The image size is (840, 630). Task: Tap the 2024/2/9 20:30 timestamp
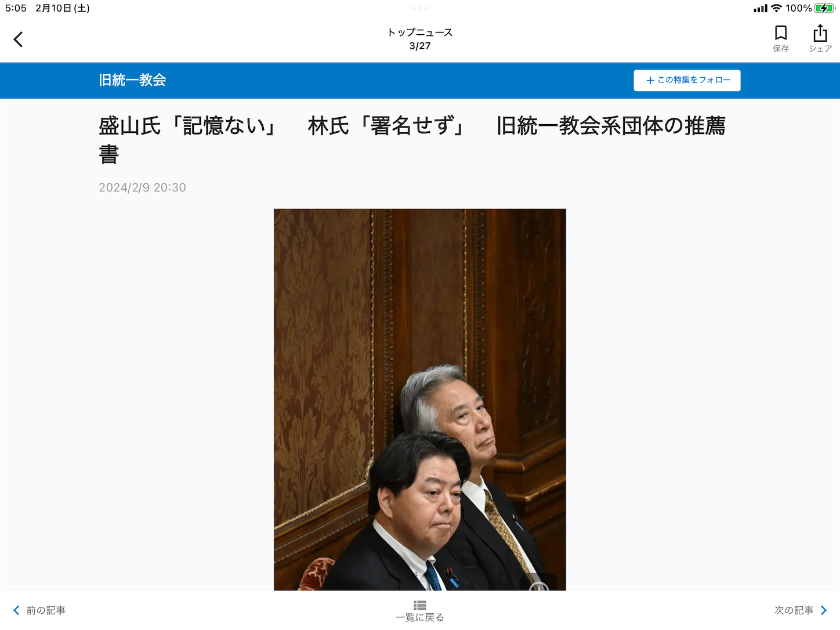click(142, 187)
